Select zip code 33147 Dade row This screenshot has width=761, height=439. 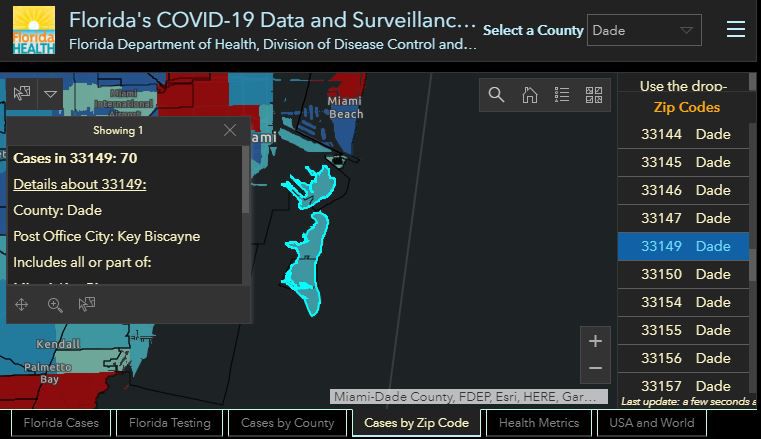(683, 218)
